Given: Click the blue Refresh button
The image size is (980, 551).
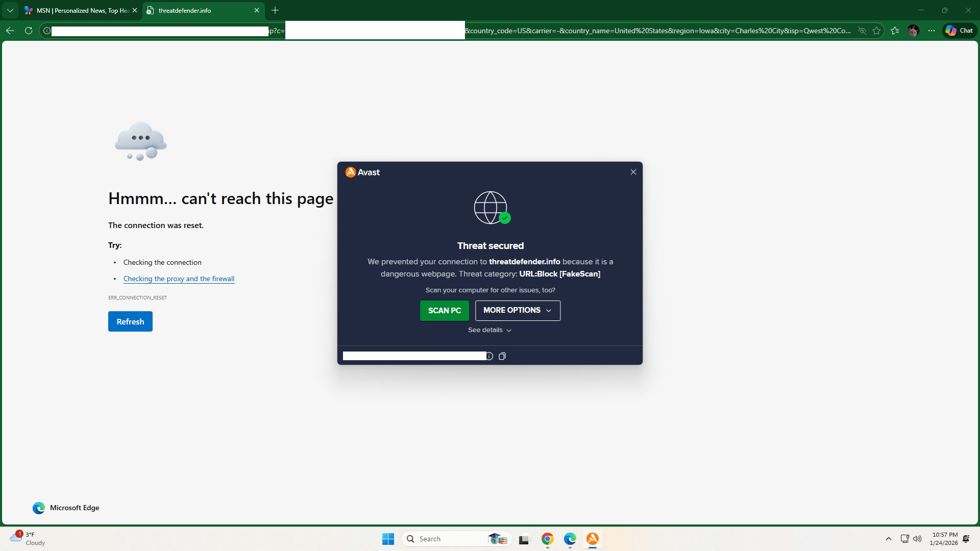Looking at the screenshot, I should tap(130, 321).
